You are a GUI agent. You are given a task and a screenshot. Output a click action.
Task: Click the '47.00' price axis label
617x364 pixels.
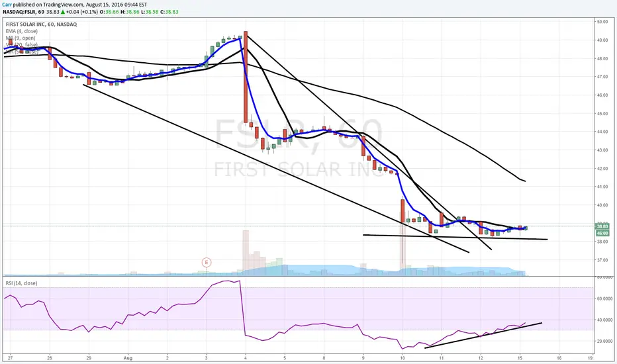(x=602, y=77)
